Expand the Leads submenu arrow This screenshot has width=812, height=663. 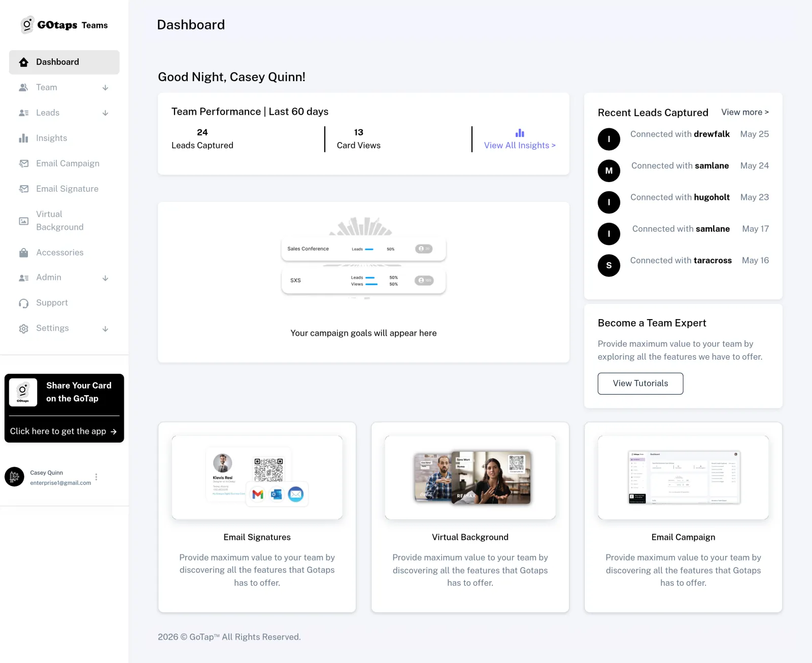point(106,113)
